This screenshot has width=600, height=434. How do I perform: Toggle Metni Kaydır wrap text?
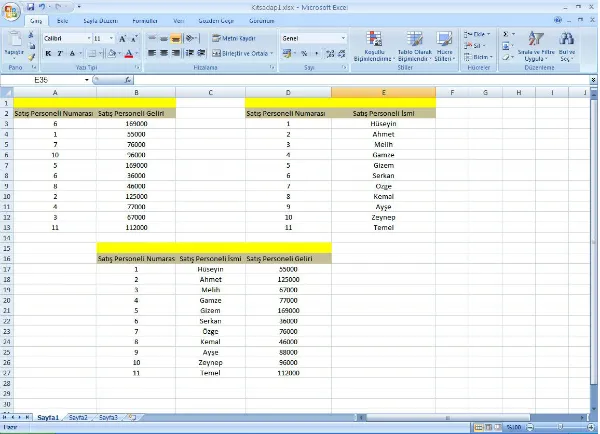tap(234, 38)
